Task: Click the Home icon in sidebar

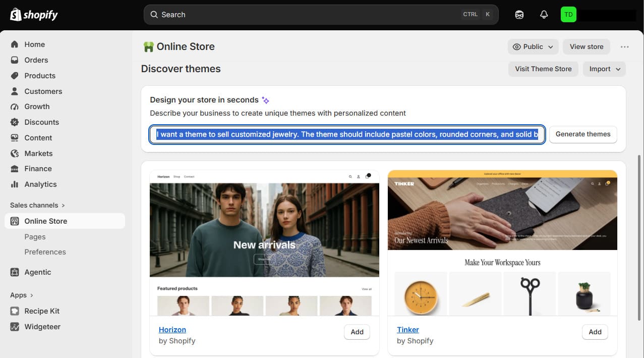Action: [x=15, y=44]
